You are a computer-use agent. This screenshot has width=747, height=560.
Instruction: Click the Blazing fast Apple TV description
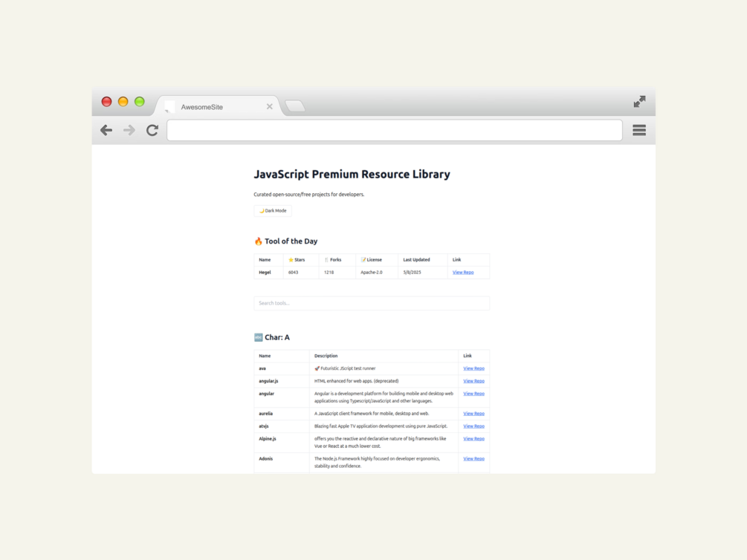click(x=381, y=426)
